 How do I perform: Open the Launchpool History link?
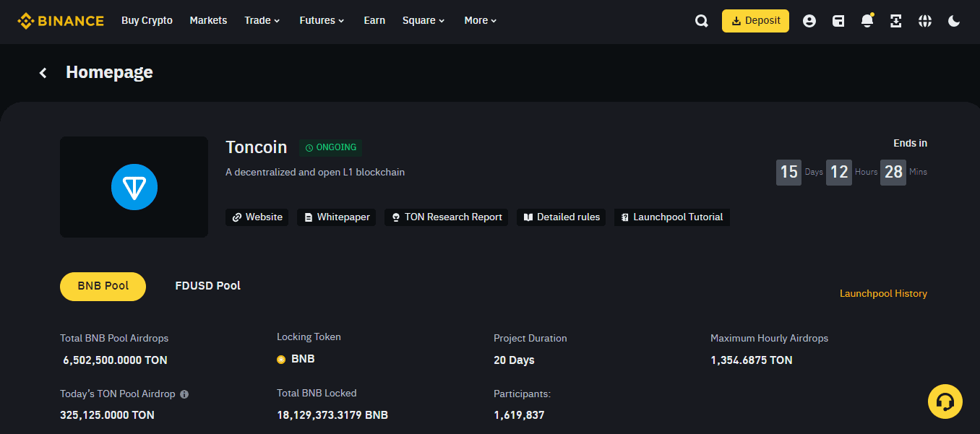[883, 293]
